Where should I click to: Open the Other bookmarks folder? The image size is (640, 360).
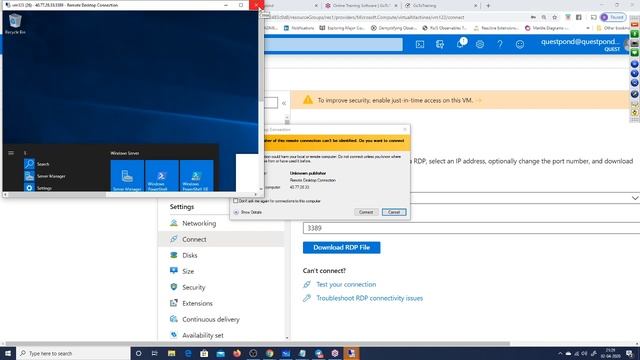click(614, 28)
